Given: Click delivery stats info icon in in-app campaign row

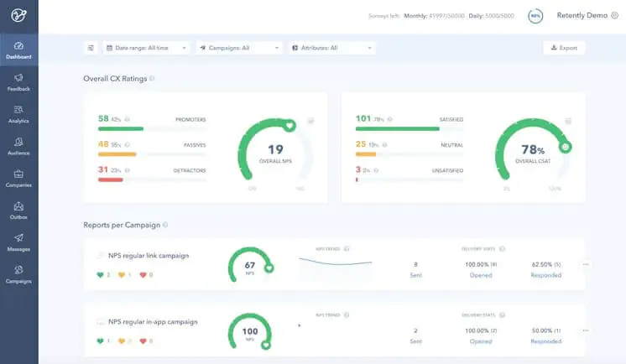Looking at the screenshot, I should pos(503,315).
